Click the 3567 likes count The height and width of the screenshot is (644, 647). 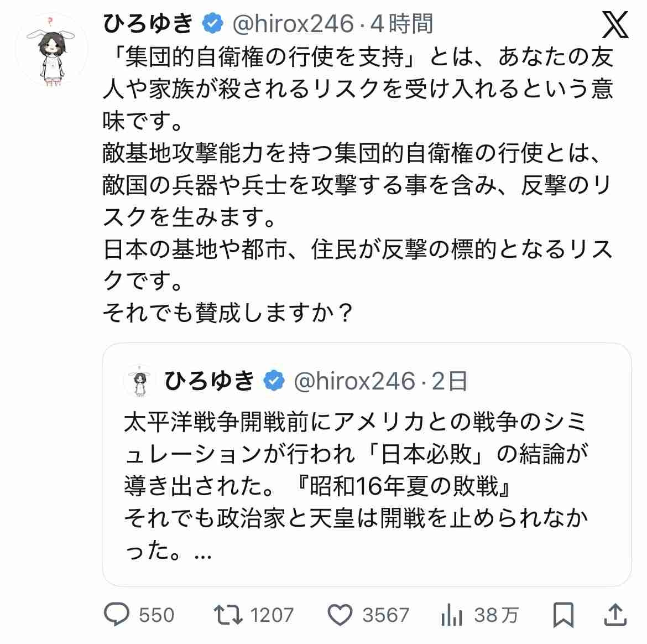[385, 615]
